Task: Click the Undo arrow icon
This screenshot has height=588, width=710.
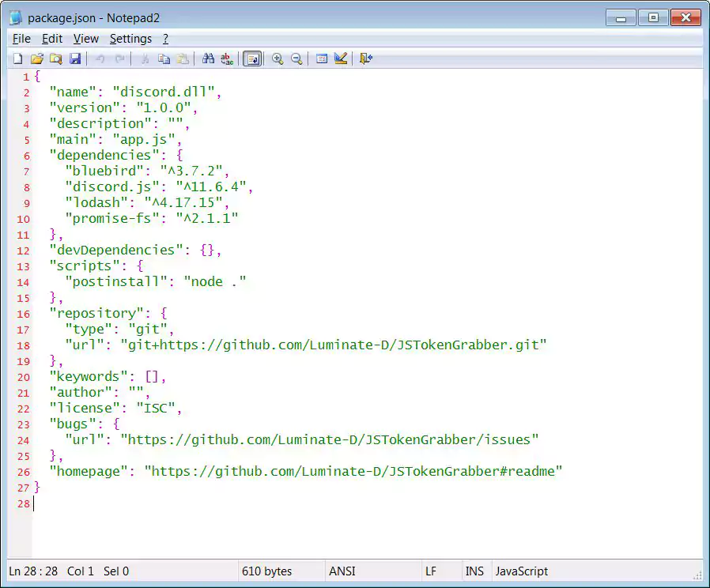Action: pyautogui.click(x=100, y=58)
